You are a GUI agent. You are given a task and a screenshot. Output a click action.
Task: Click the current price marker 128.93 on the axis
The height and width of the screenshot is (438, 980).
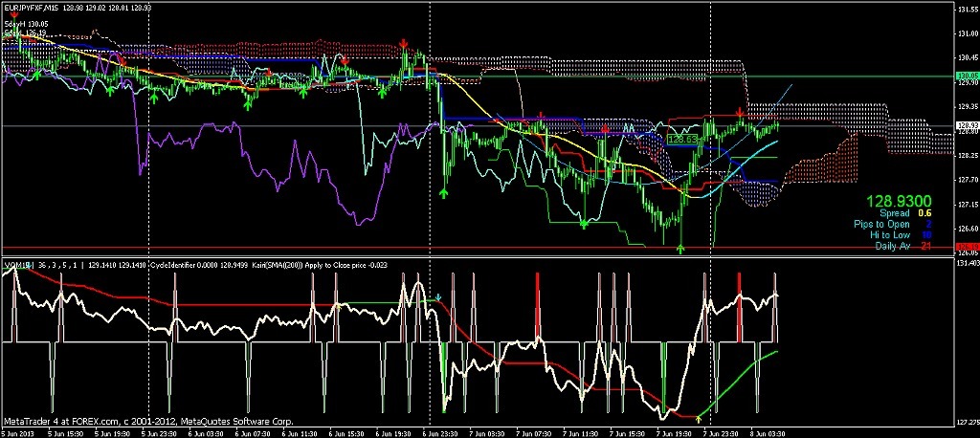[967, 126]
